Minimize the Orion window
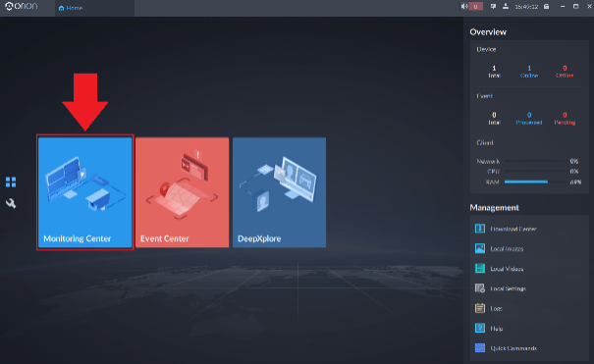 563,7
